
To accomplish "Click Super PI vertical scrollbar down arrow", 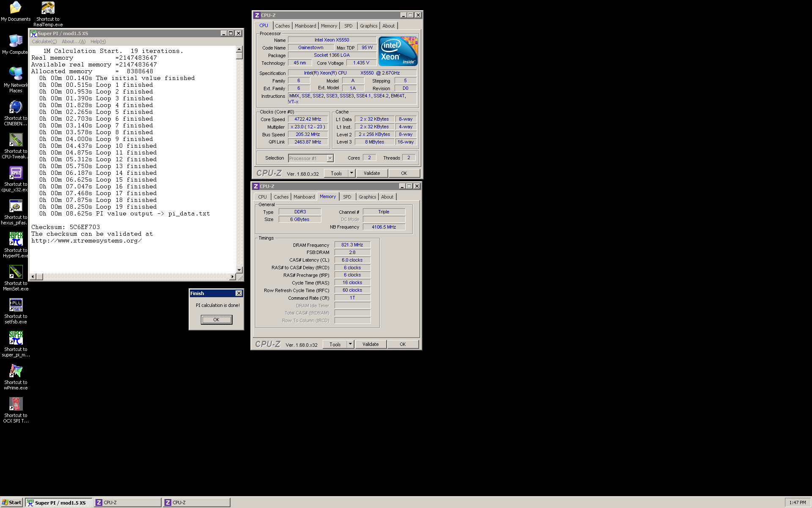I will point(239,270).
